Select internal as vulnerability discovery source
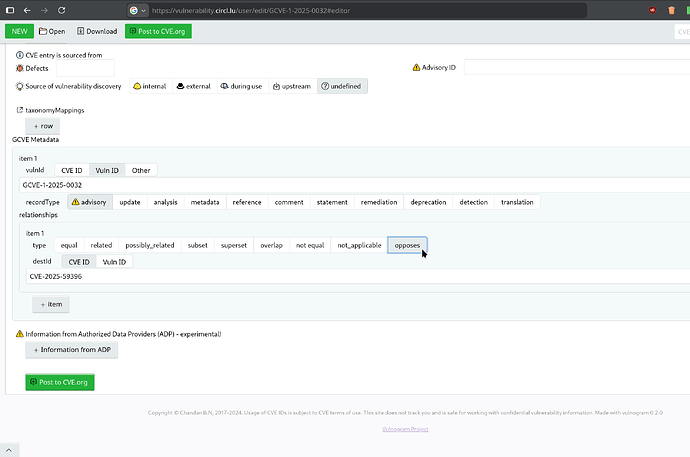Screen dimensions: 690x457 coord(149,86)
